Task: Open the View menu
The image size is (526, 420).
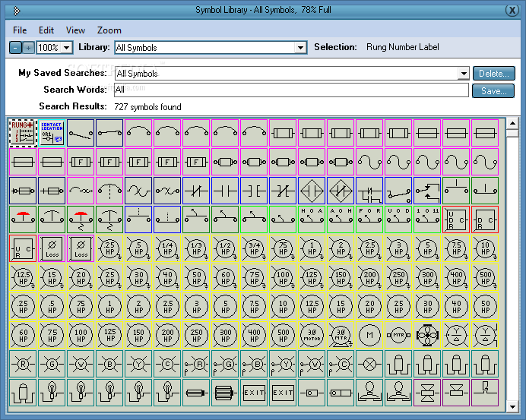Action: [x=75, y=30]
